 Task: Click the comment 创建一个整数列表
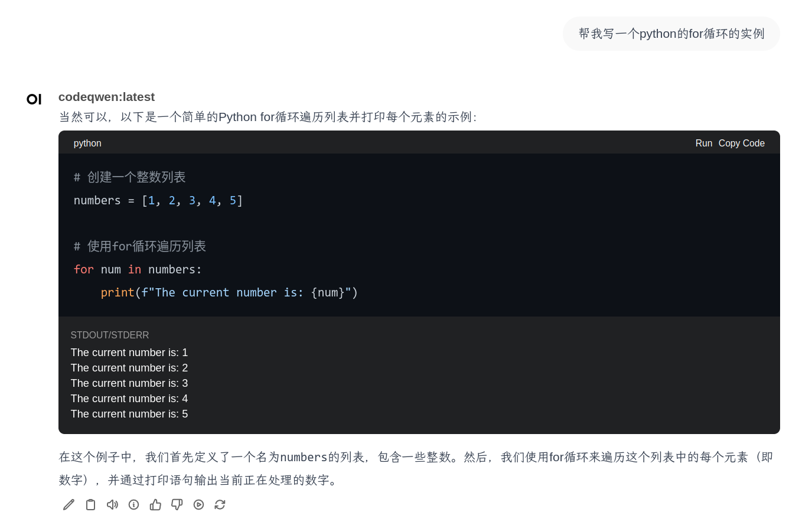pos(129,177)
